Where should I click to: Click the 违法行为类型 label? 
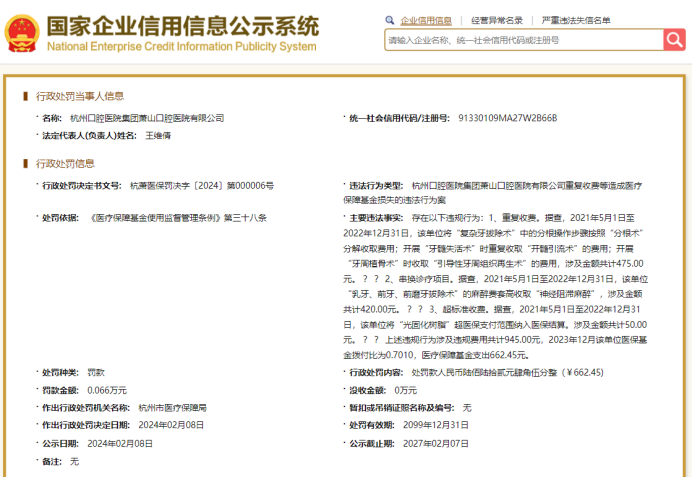pos(376,186)
